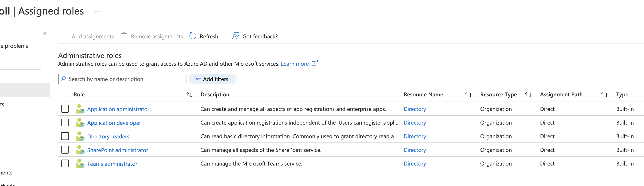This screenshot has height=186, width=644.
Task: Open Directory link in Application administrator row
Action: click(415, 109)
